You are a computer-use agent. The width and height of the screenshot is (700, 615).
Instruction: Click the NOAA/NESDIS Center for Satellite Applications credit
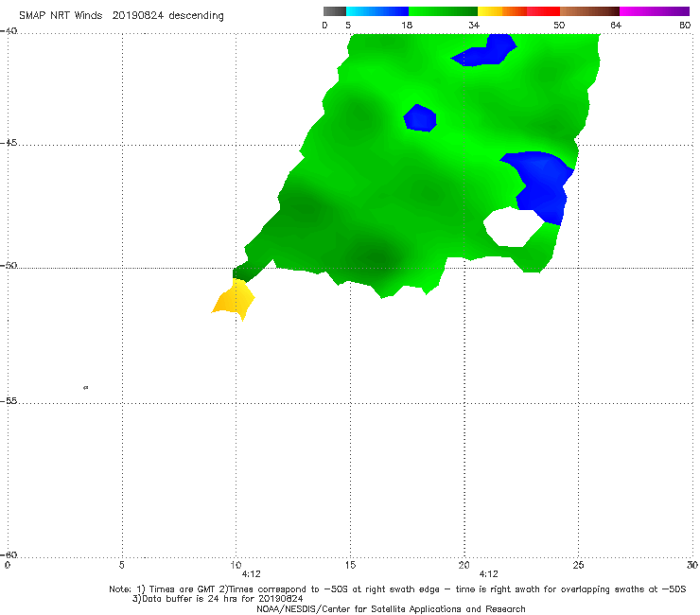click(x=391, y=609)
